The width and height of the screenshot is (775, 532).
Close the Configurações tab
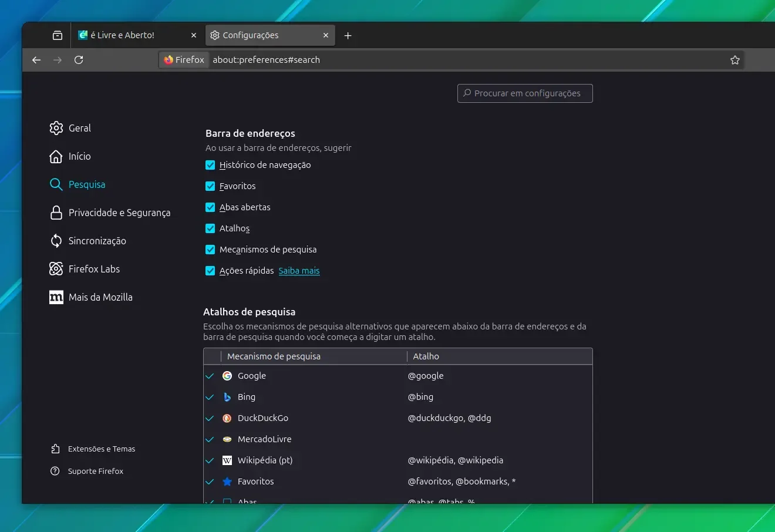326,35
